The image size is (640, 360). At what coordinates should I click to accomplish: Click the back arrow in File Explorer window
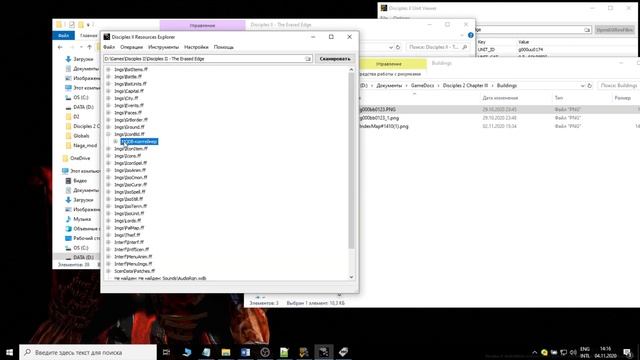tap(60, 47)
